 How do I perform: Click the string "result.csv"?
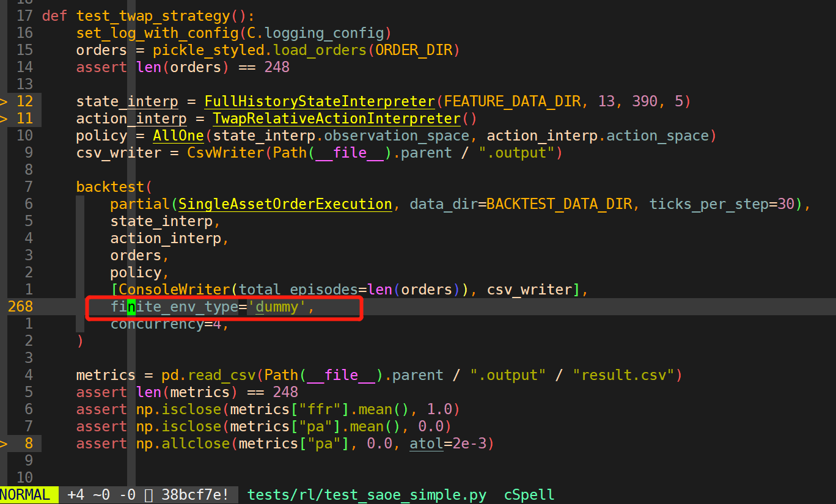click(624, 374)
